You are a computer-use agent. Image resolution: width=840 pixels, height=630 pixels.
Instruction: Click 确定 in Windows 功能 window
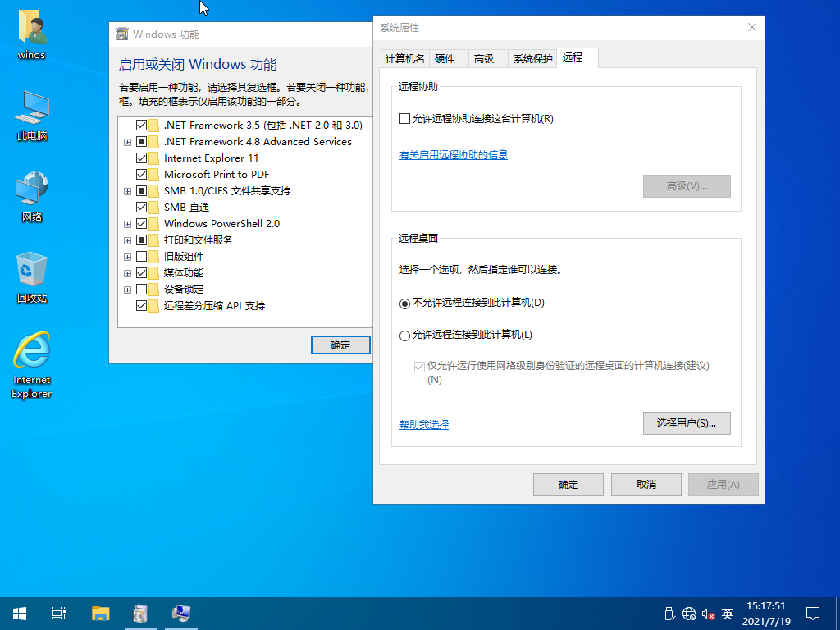click(x=340, y=345)
